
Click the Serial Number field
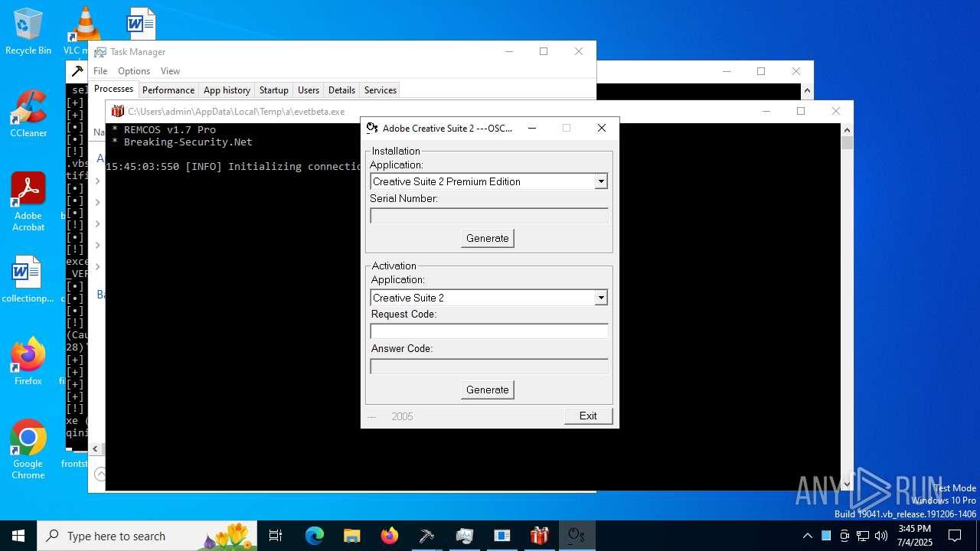[x=489, y=216]
